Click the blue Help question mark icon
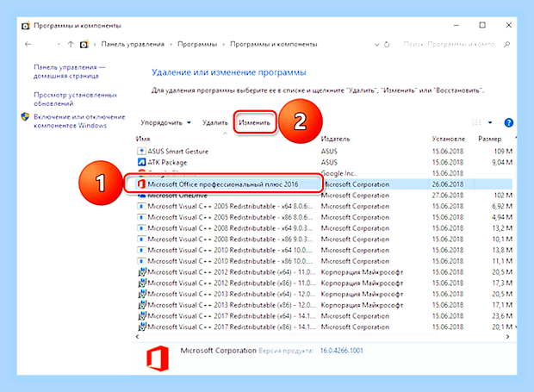 pyautogui.click(x=509, y=122)
